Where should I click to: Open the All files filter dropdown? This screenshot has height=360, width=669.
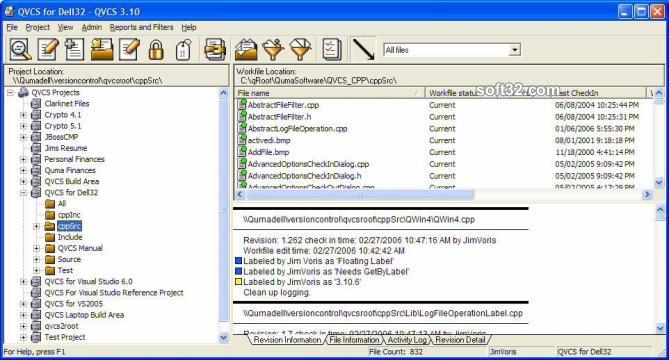coord(515,50)
